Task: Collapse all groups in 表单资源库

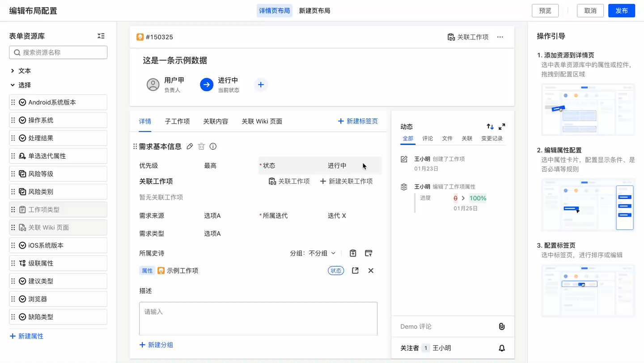Action: pyautogui.click(x=101, y=36)
